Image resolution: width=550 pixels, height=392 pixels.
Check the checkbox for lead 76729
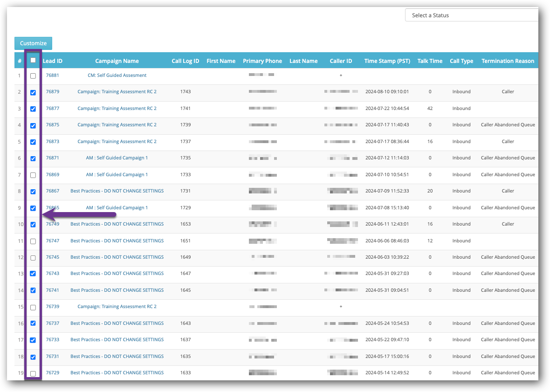tap(33, 373)
